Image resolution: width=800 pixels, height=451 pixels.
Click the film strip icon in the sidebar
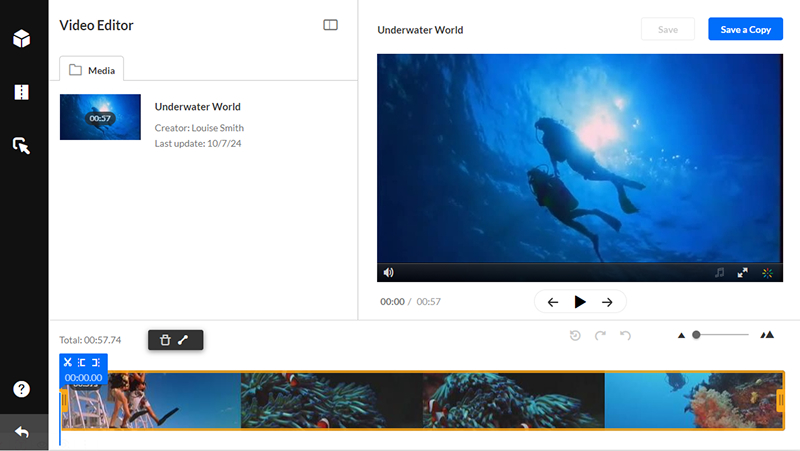click(x=21, y=92)
